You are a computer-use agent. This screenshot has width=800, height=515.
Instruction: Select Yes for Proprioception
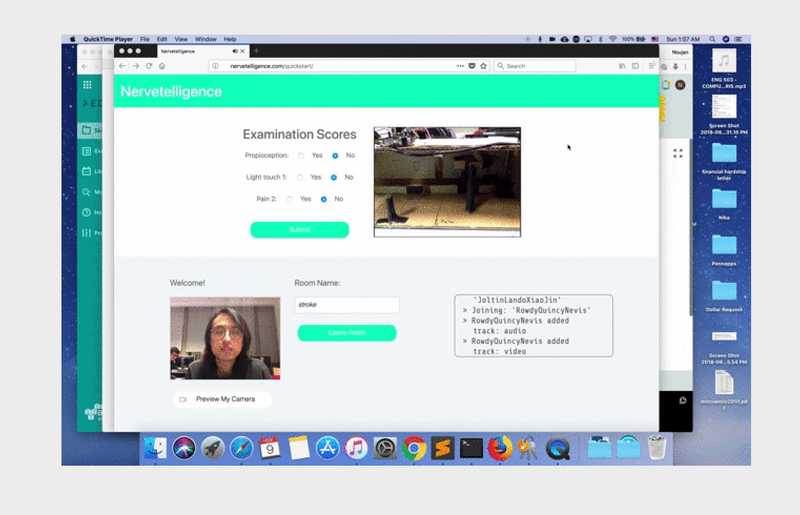coord(301,156)
